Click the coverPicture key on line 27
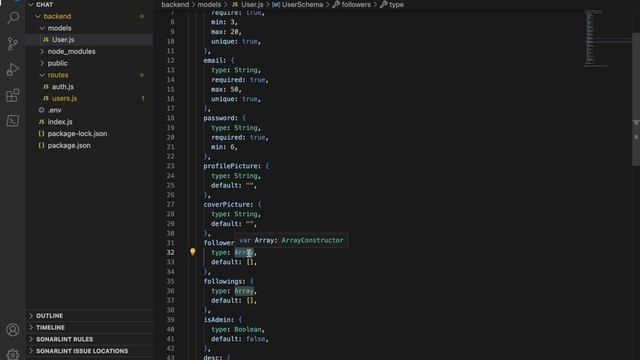The width and height of the screenshot is (640, 360). pos(228,204)
